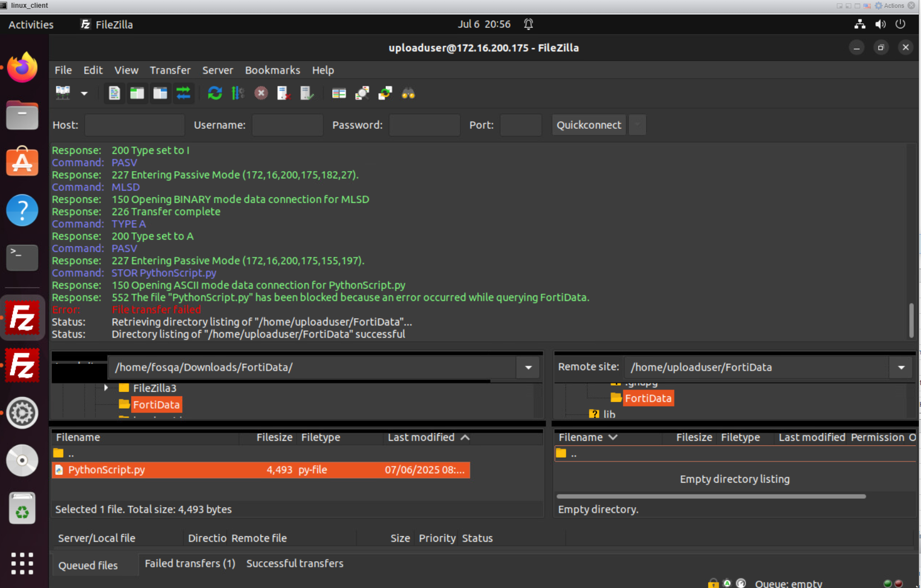Open the Transfer menu
This screenshot has height=588, width=921.
click(x=170, y=70)
